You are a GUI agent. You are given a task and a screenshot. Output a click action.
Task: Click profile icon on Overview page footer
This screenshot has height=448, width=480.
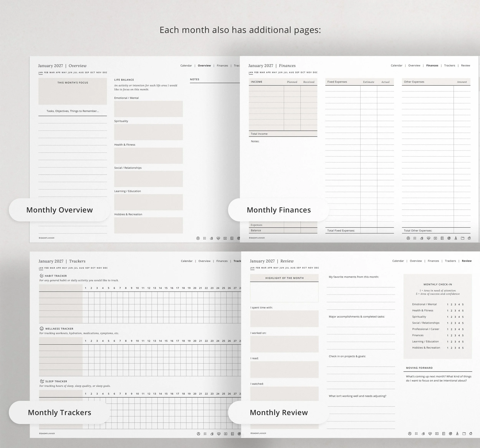click(x=198, y=238)
